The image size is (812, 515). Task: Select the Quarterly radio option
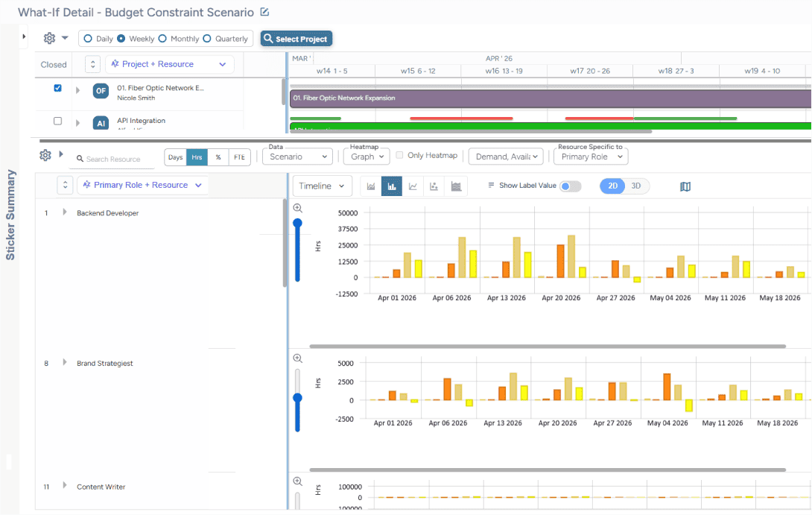pyautogui.click(x=207, y=38)
